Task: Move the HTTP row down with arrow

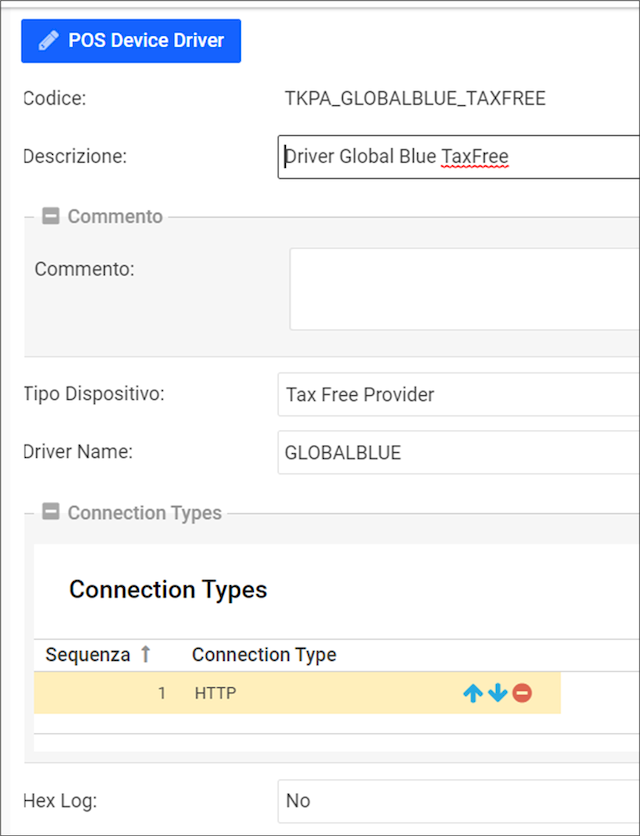Action: [497, 693]
